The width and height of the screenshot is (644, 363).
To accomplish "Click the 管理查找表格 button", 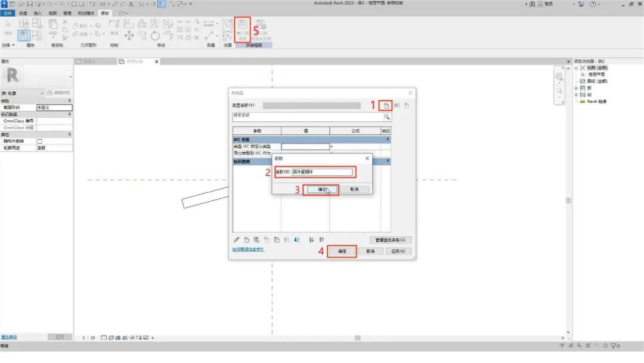I will 390,240.
